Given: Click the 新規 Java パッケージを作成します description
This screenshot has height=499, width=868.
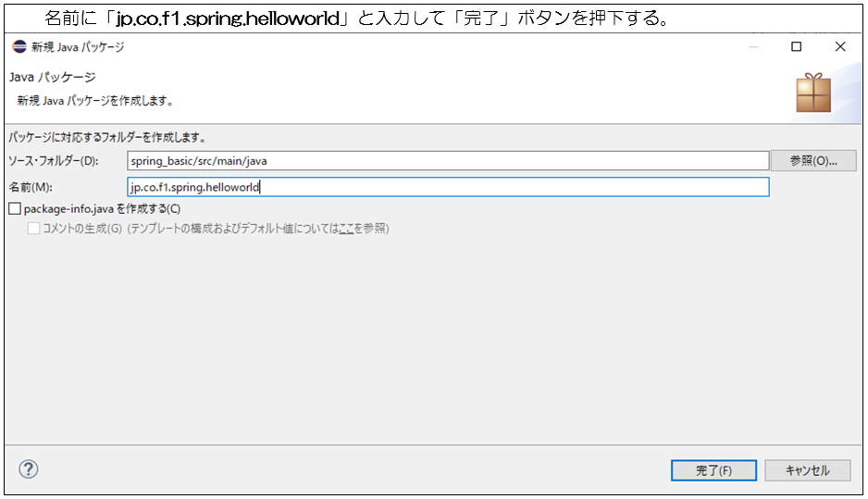Looking at the screenshot, I should pos(95,100).
